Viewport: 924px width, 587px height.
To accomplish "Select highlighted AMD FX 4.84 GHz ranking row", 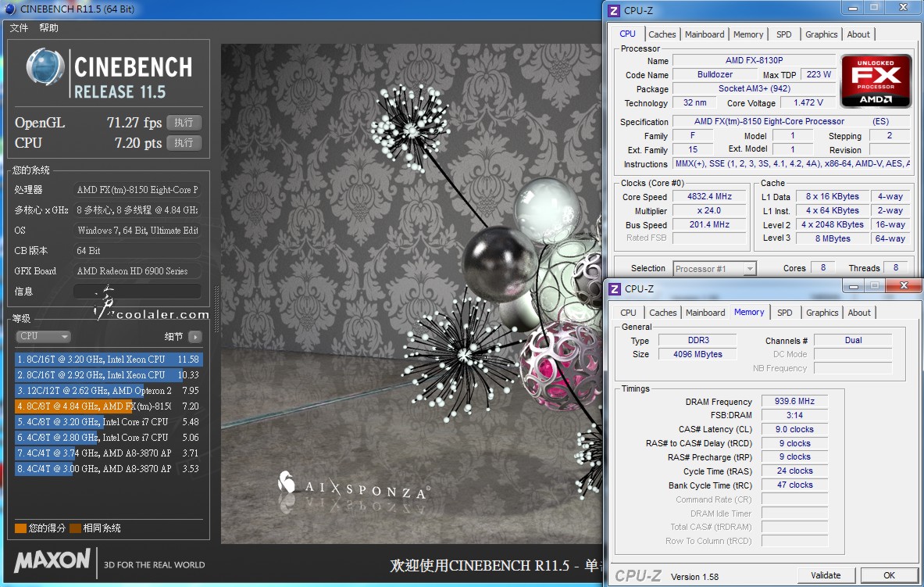I will [x=109, y=406].
